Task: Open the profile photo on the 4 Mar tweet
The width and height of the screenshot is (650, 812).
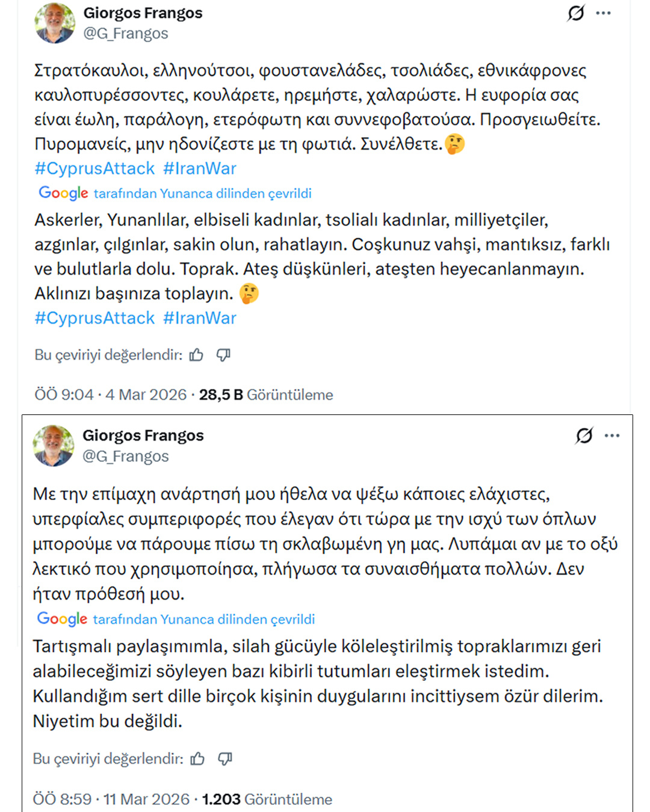Action: (x=55, y=23)
